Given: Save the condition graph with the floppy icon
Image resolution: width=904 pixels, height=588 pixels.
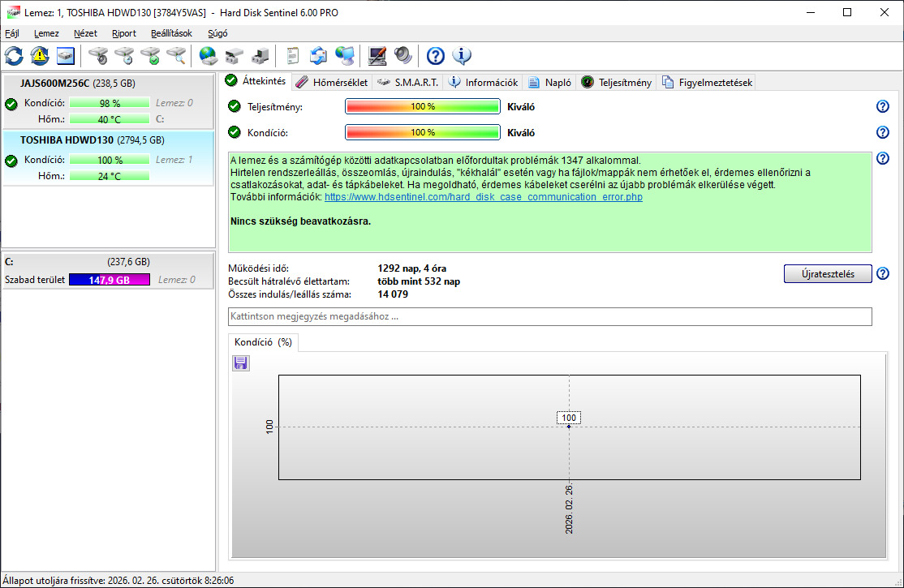Looking at the screenshot, I should 241,363.
